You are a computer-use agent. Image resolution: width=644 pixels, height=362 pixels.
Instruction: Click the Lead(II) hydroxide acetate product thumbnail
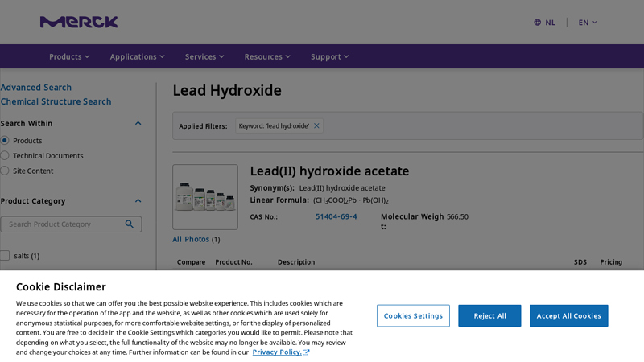205,197
